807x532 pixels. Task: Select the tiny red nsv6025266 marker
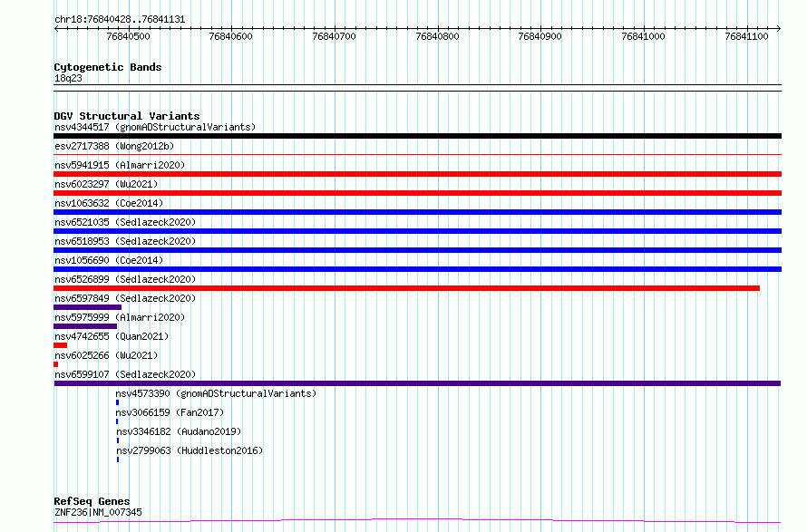56,364
